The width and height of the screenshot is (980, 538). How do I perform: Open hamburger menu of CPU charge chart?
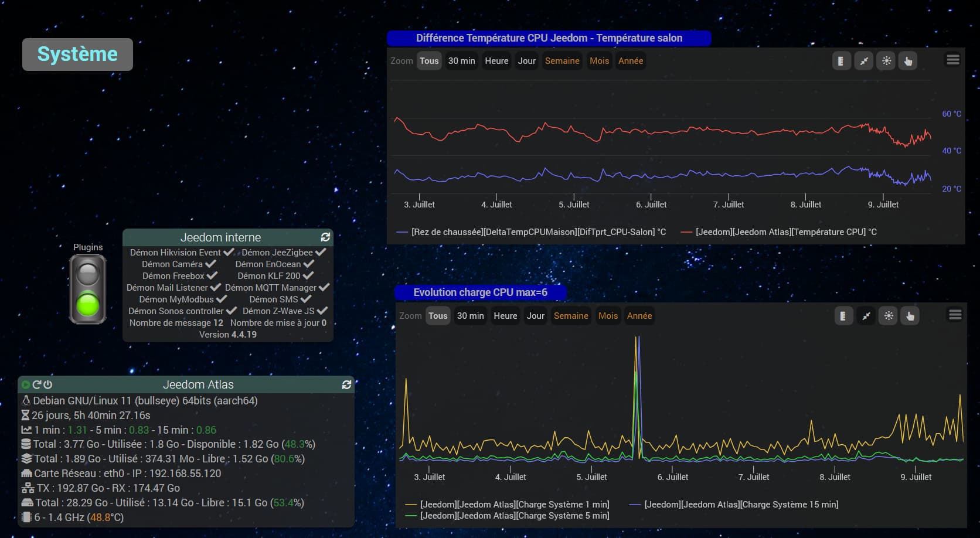point(955,315)
